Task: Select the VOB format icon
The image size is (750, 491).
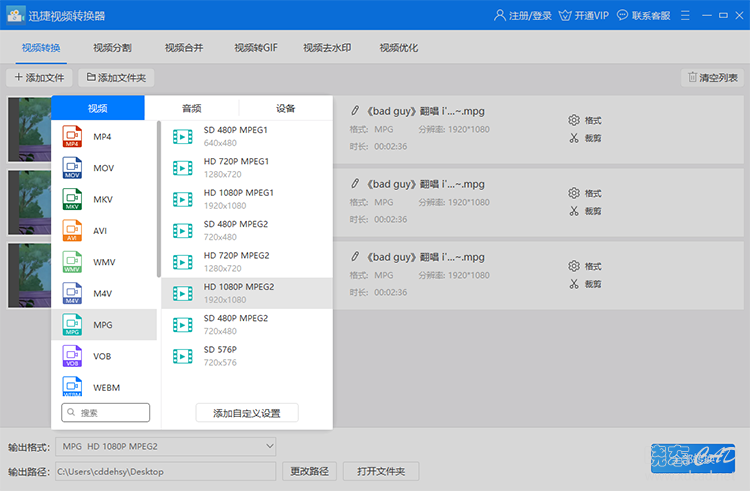Action: 72,356
